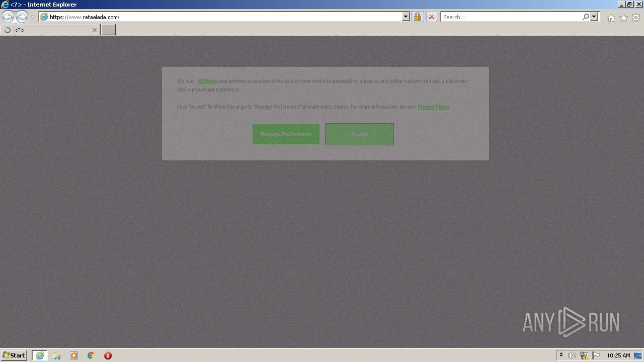Image resolution: width=644 pixels, height=362 pixels.
Task: Go back with the Back arrow button
Action: point(8,17)
